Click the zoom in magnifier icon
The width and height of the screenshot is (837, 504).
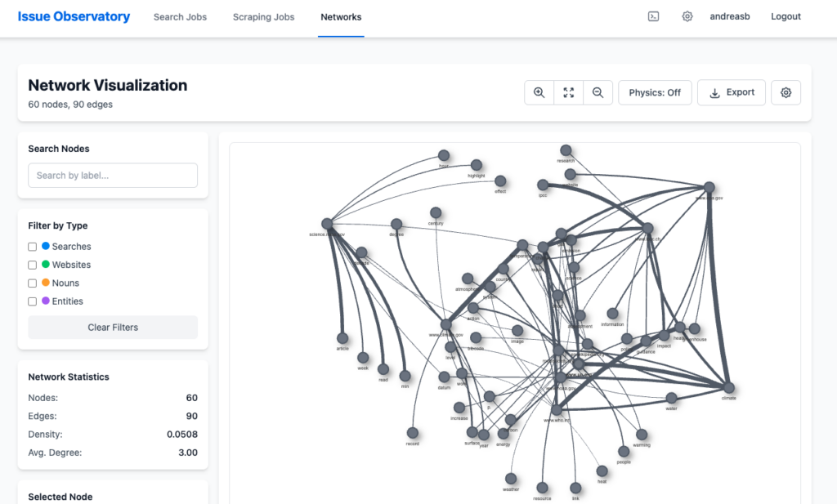point(539,93)
